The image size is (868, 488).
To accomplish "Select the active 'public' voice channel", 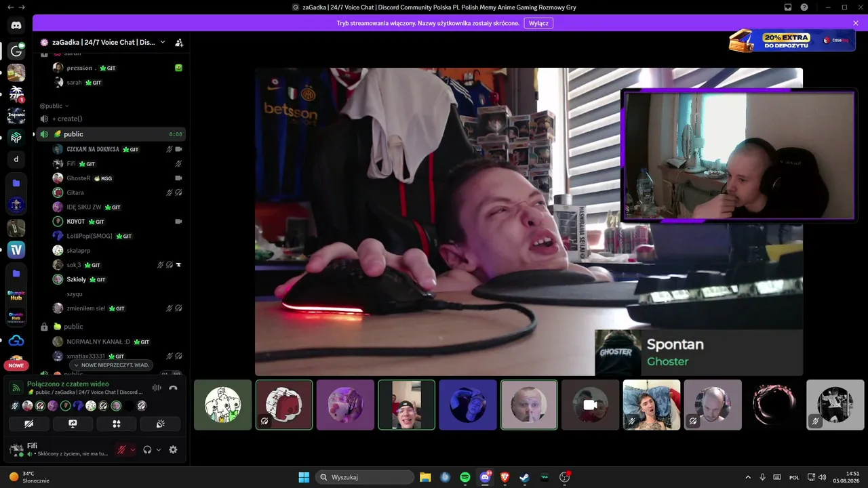I will pos(111,134).
